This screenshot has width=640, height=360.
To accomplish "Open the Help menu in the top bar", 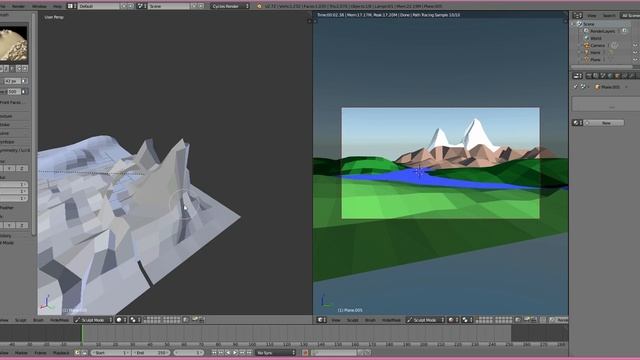I will pyautogui.click(x=58, y=6).
